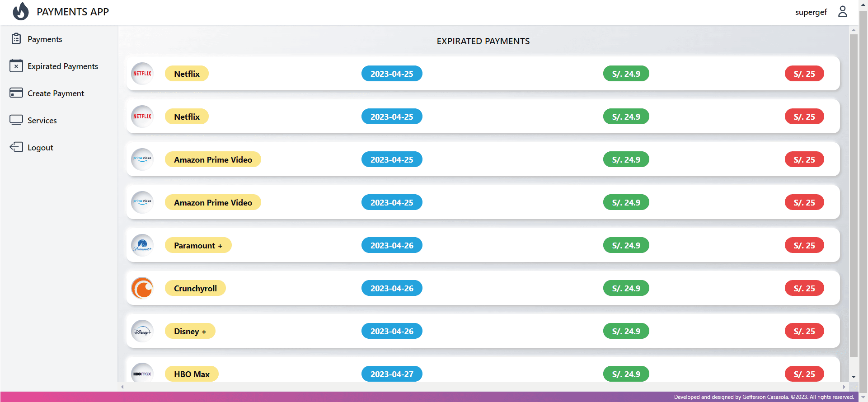868x402 pixels.
Task: Click Paramount + green S/. 24.9 amount
Action: click(626, 245)
